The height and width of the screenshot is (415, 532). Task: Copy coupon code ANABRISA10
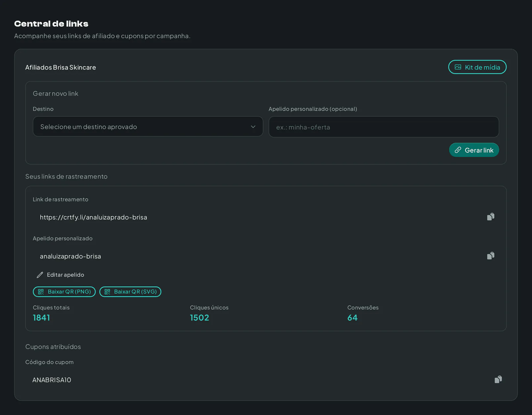click(x=498, y=379)
